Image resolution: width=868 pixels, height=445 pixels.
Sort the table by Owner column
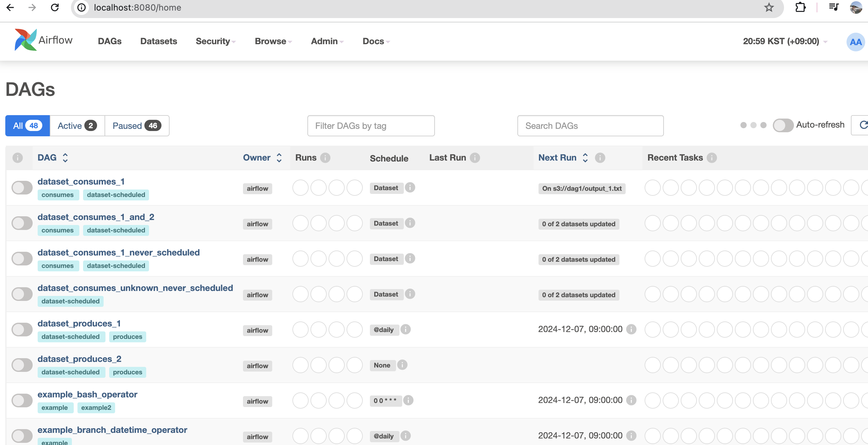pyautogui.click(x=262, y=157)
